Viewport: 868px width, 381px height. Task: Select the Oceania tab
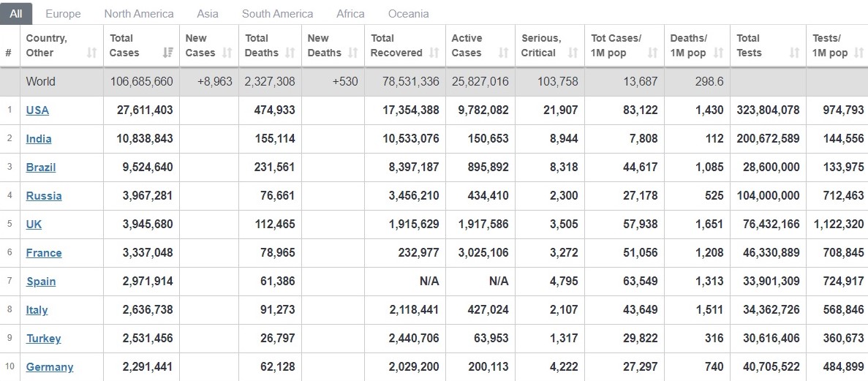pos(408,14)
